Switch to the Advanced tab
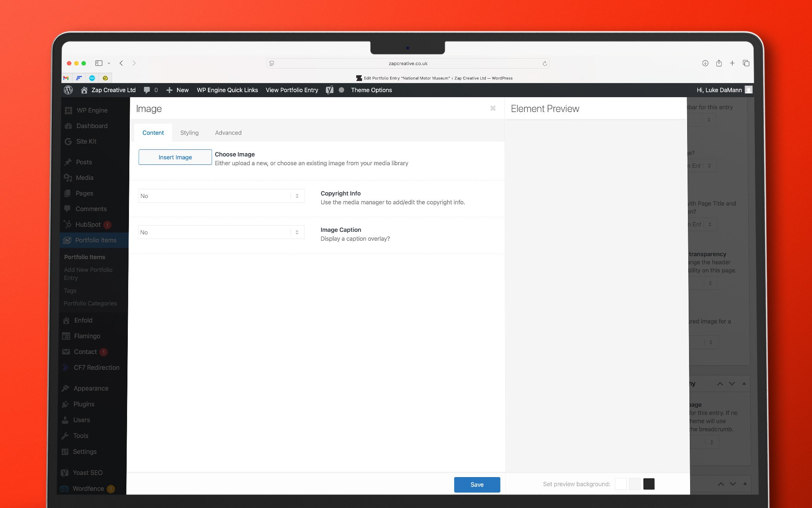This screenshot has height=508, width=812. pyautogui.click(x=228, y=132)
